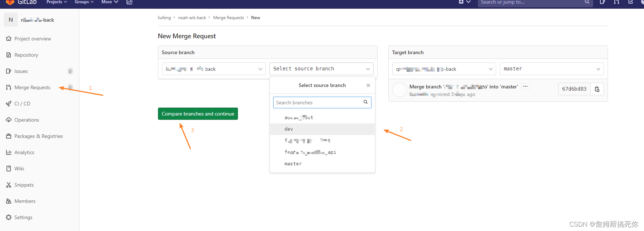
Task: Copy commit SHA with clipboard icon
Action: [x=597, y=89]
